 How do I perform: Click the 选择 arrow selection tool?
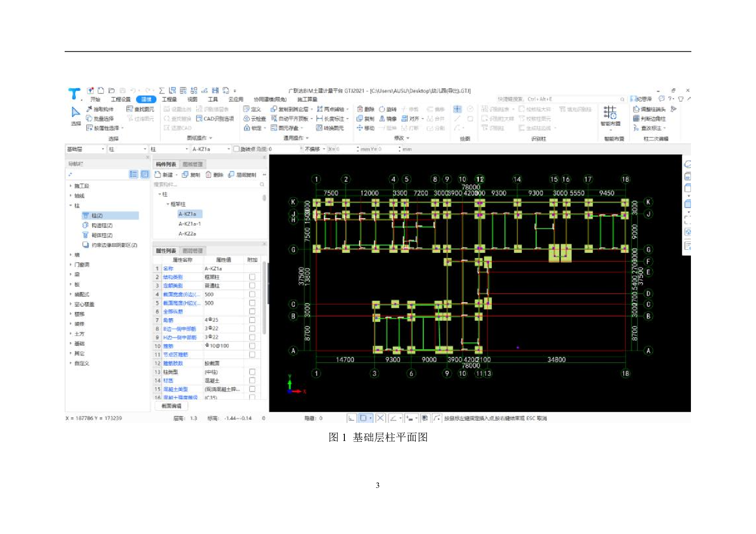(x=76, y=113)
